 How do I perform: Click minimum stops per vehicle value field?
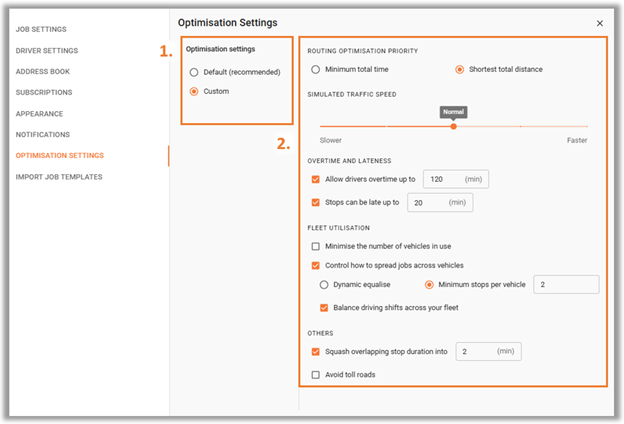click(566, 285)
